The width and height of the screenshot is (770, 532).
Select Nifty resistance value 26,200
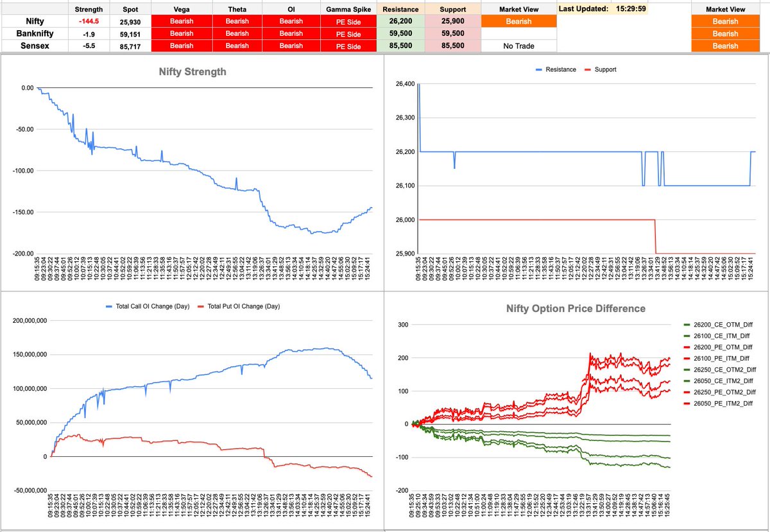click(400, 21)
